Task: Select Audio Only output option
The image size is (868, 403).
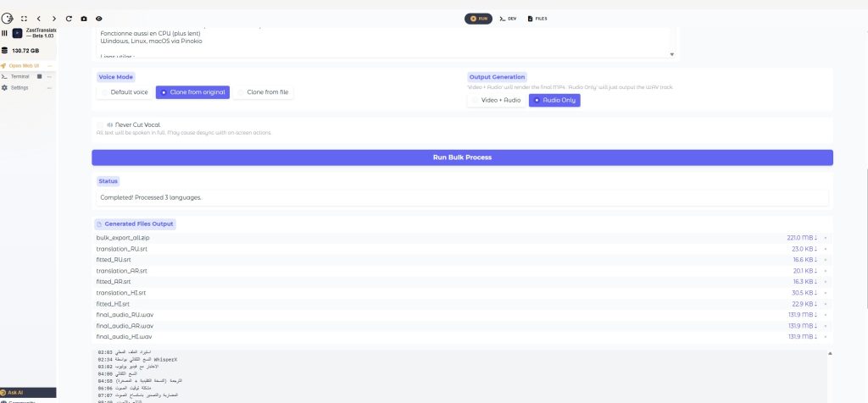Action: point(554,100)
